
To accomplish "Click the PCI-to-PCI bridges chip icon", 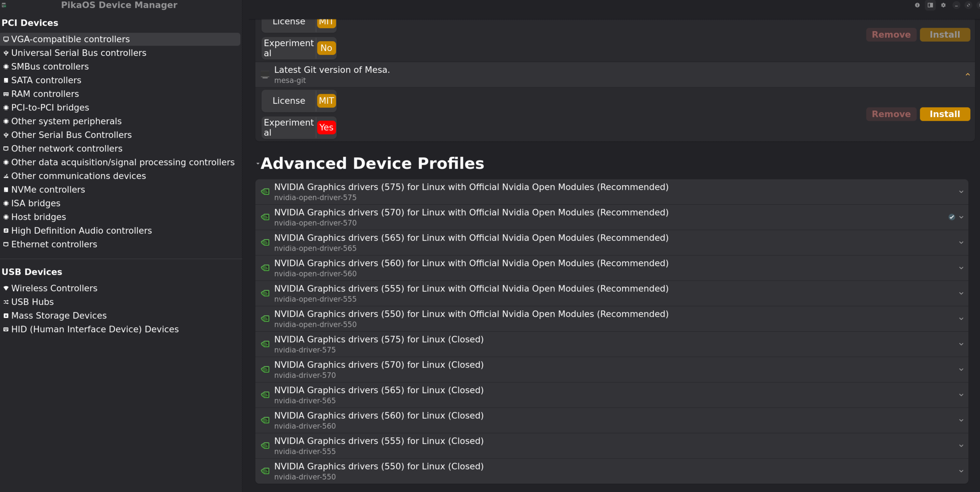I will click(x=6, y=108).
